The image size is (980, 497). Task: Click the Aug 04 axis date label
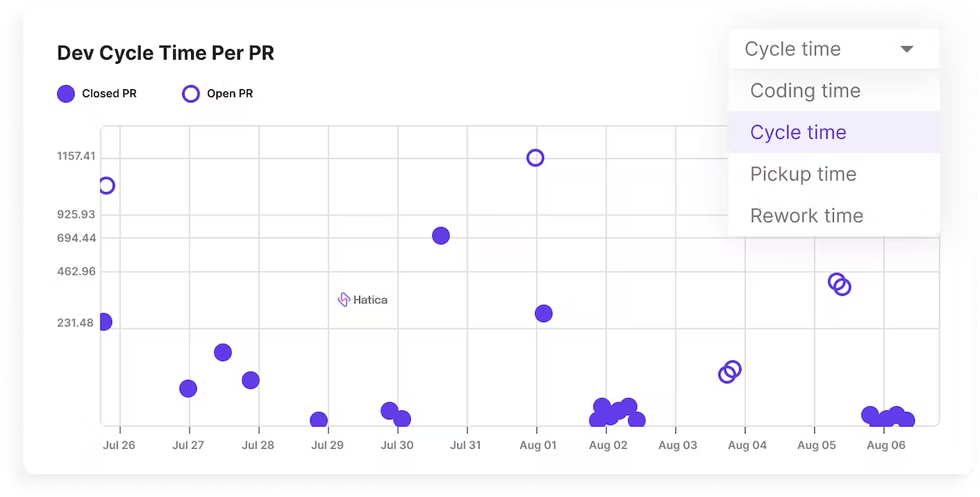click(747, 446)
